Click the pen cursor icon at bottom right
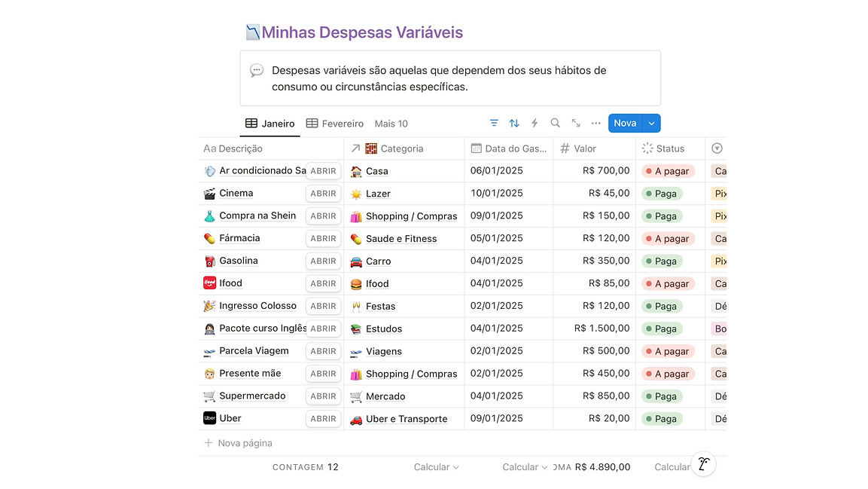 703,464
